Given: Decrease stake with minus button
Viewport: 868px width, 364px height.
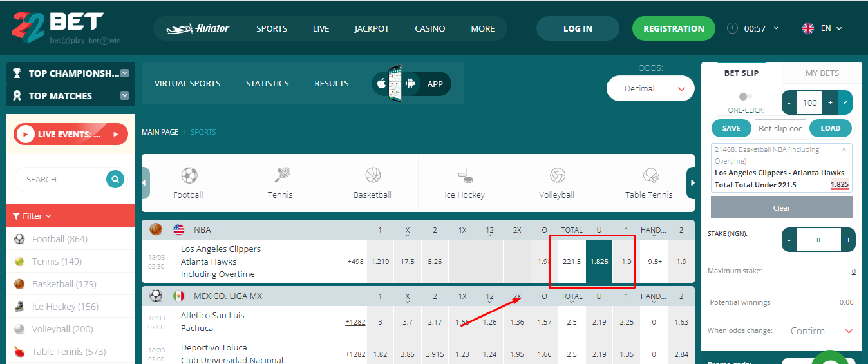Looking at the screenshot, I should point(789,240).
